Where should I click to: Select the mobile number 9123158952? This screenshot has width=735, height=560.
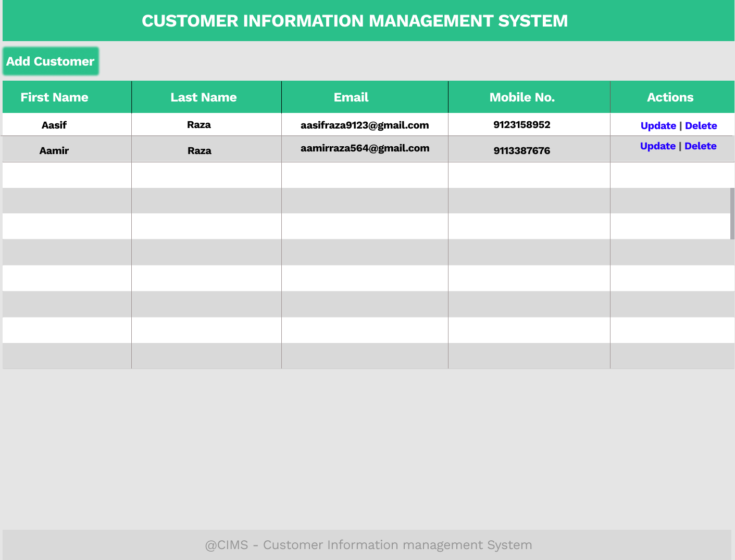pos(522,124)
